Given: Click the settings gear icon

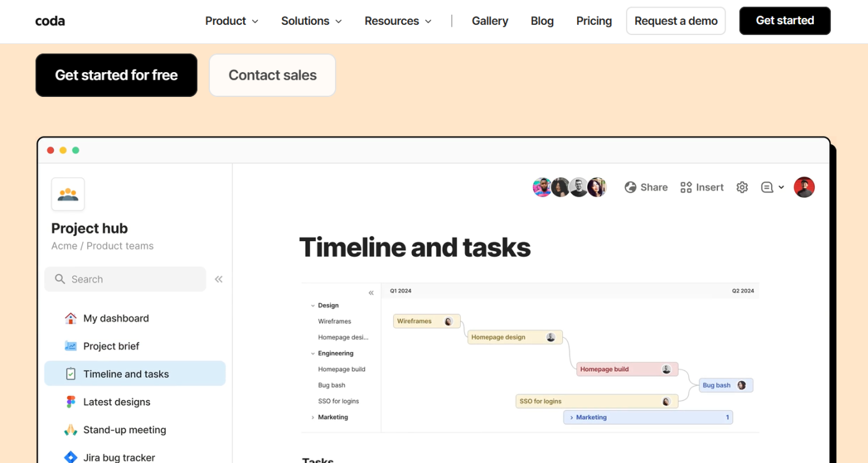Looking at the screenshot, I should click(742, 187).
